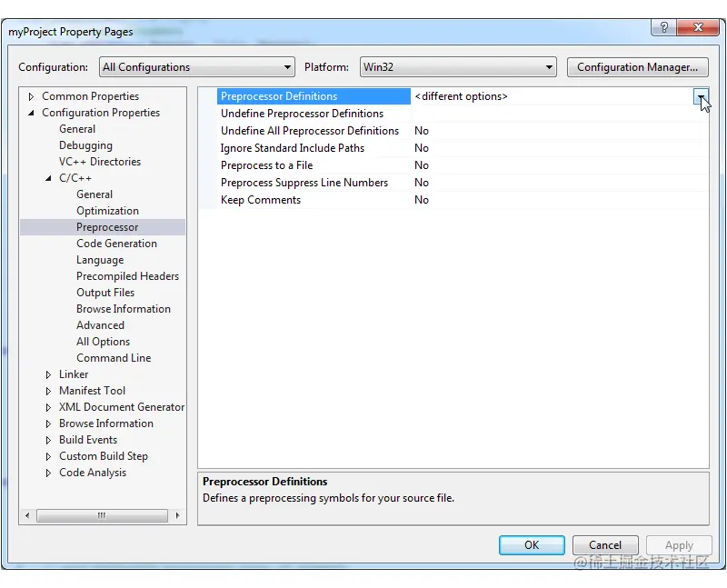
Task: Select the Command Line tree item
Action: click(114, 358)
